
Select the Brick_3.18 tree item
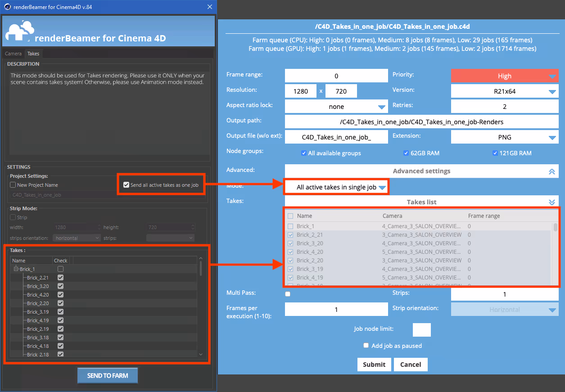(x=38, y=338)
